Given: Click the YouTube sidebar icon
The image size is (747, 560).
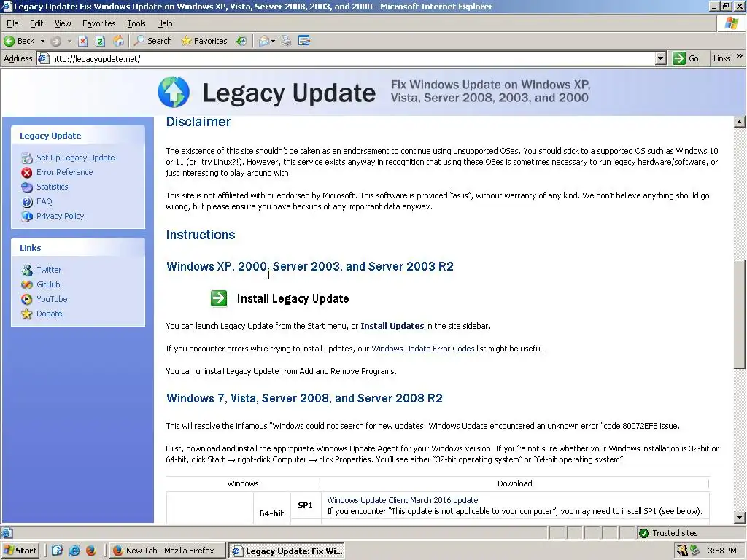Looking at the screenshot, I should (x=27, y=299).
